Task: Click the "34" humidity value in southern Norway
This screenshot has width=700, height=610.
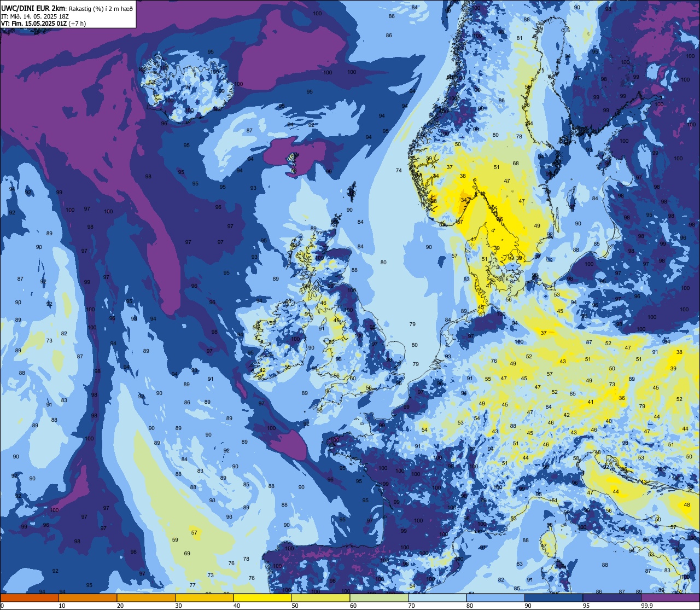Action: [x=464, y=200]
